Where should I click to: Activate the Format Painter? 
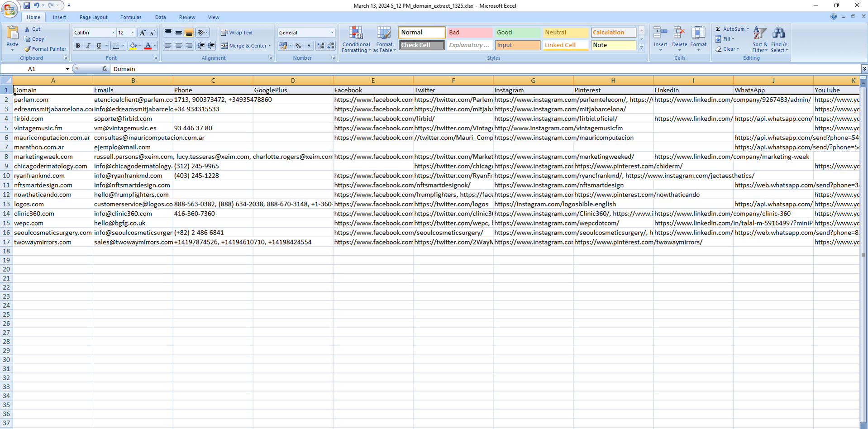pos(45,49)
